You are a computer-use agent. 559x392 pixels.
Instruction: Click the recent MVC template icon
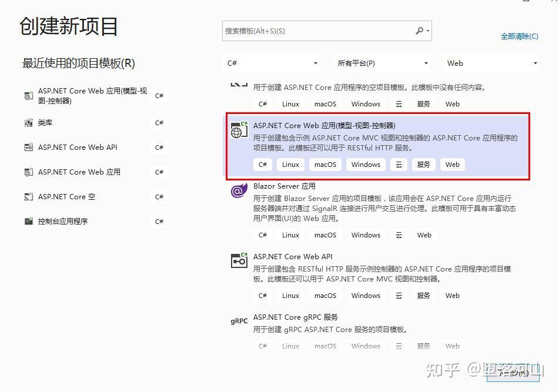click(x=29, y=96)
